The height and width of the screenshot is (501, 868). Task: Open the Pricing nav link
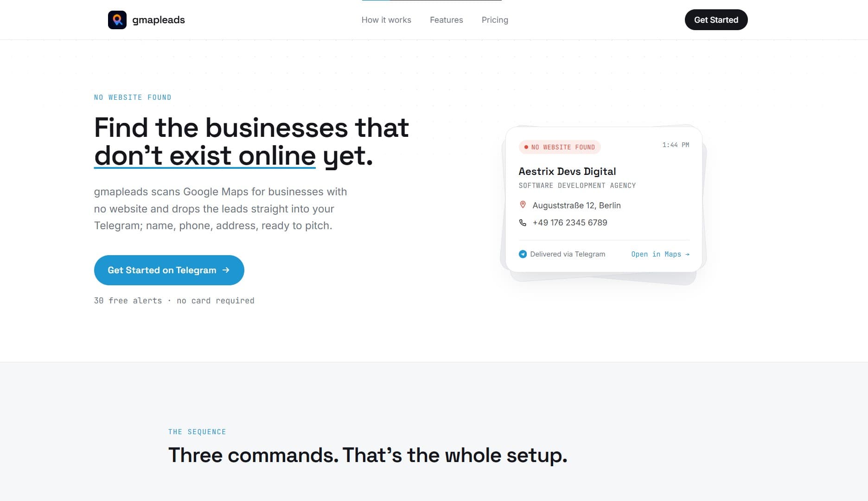coord(495,20)
